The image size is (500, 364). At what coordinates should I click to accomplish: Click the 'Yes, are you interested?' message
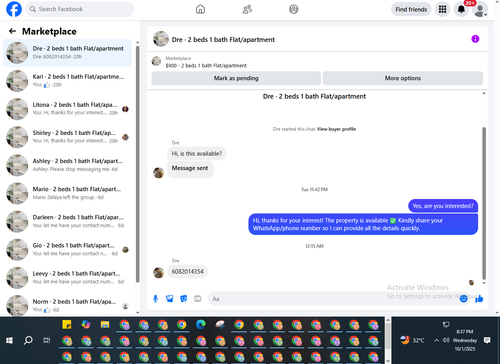[x=443, y=206]
